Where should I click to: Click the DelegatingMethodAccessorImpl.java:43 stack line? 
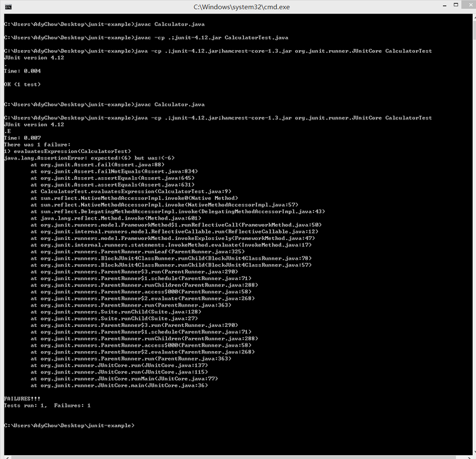pos(178,211)
